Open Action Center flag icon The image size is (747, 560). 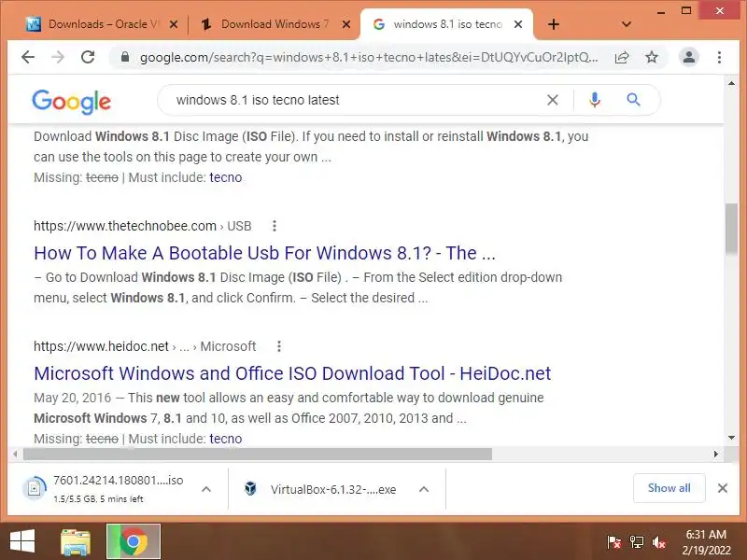[x=613, y=542]
